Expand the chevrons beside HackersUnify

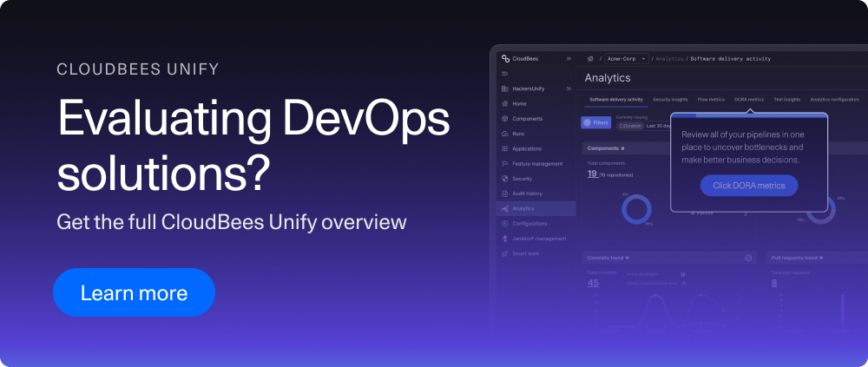point(569,88)
